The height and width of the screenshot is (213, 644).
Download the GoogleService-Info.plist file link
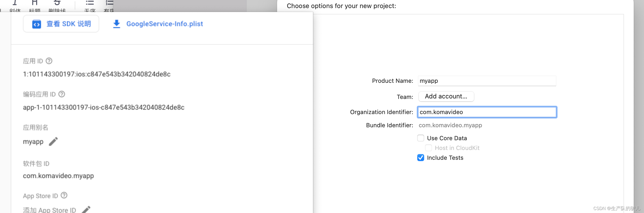(x=164, y=24)
